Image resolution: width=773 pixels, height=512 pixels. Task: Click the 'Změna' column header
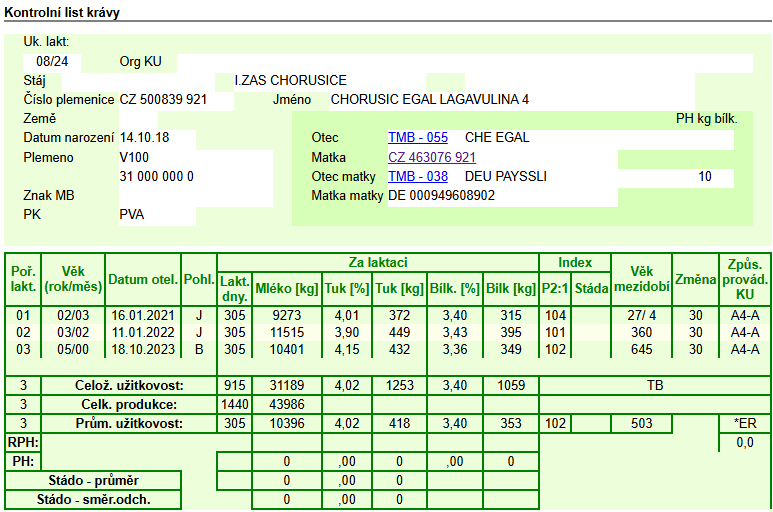pyautogui.click(x=695, y=279)
